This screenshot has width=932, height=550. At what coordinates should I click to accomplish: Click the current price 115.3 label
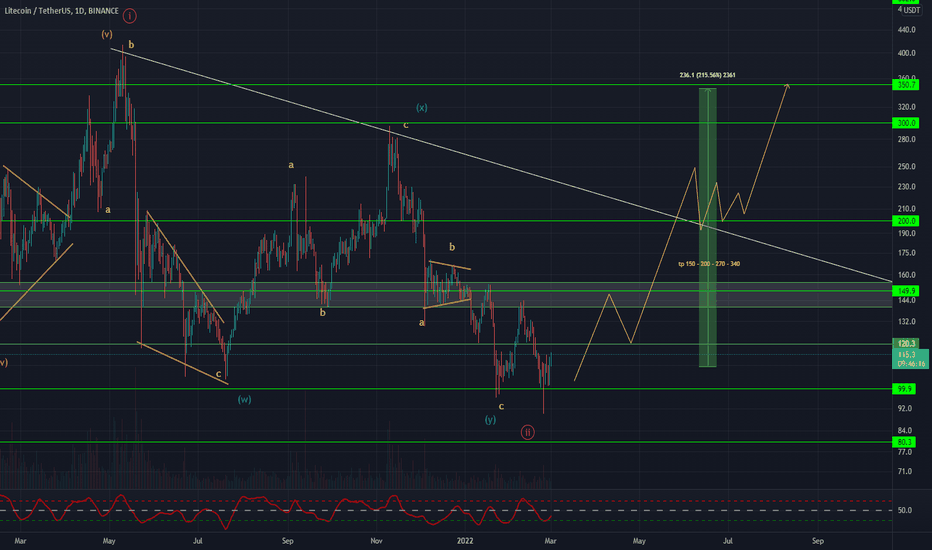(907, 354)
